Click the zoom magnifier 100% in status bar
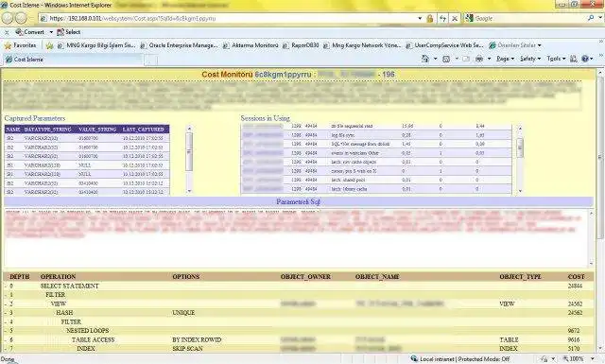Viewport: 605px width, 364px height. [565, 359]
